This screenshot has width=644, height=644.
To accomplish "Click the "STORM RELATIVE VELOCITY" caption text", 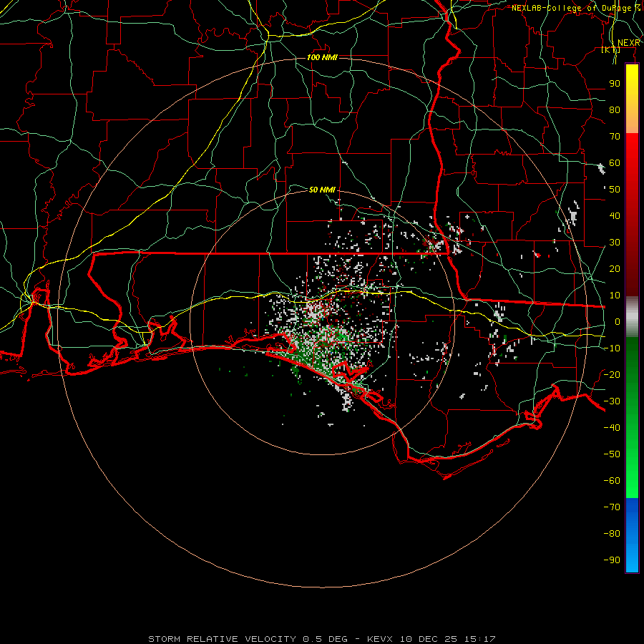I will point(222,639).
